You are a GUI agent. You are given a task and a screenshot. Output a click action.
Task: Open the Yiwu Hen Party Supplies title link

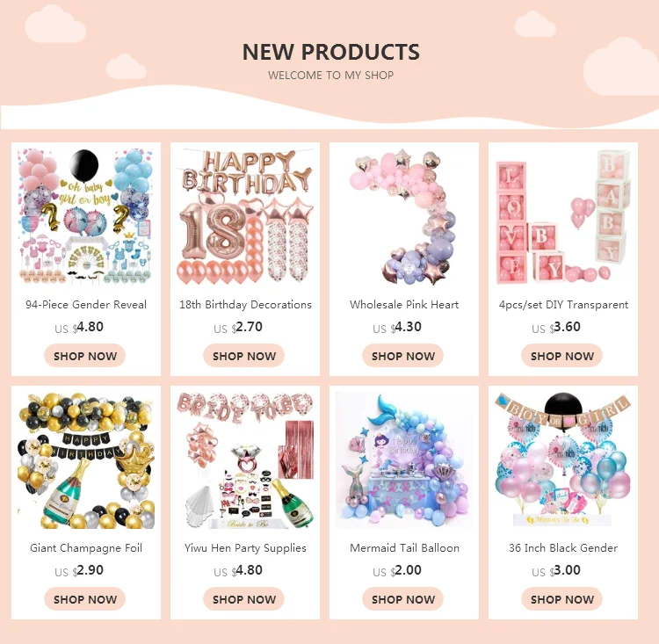(245, 548)
